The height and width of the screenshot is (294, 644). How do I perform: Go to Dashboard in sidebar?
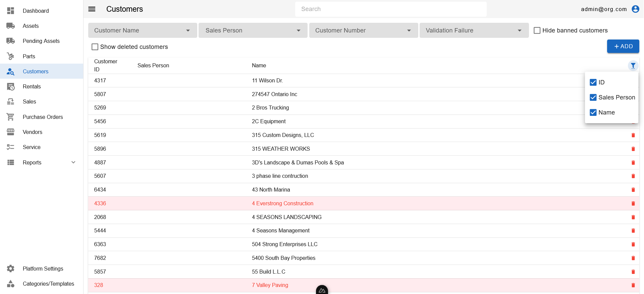click(36, 11)
